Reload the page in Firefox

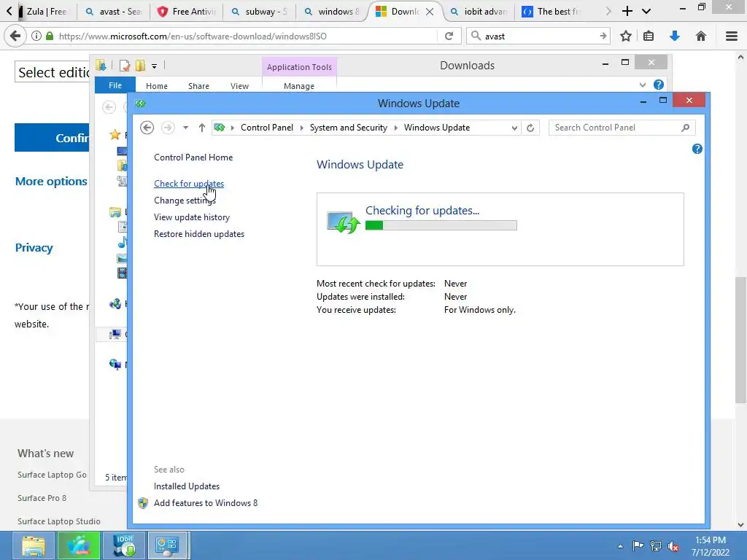point(449,36)
